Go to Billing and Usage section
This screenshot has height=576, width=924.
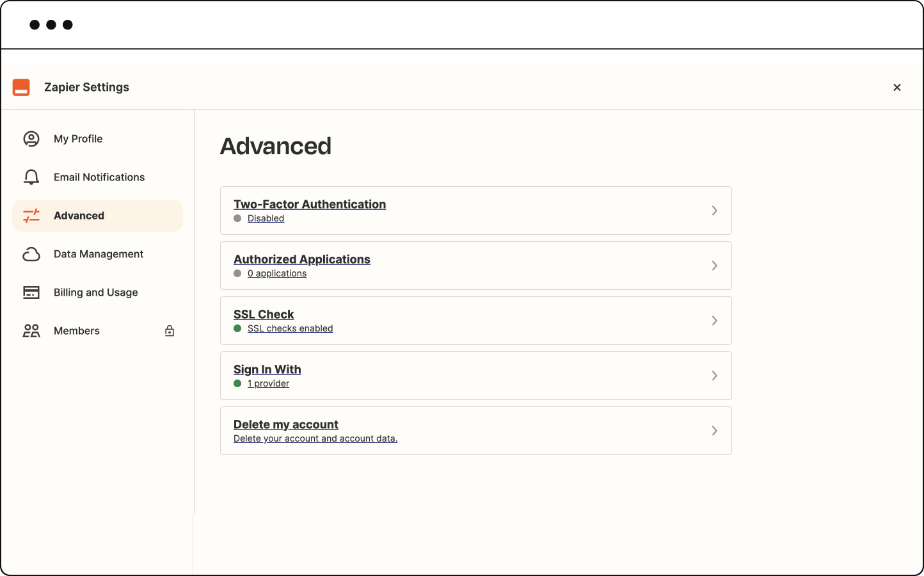point(97,292)
